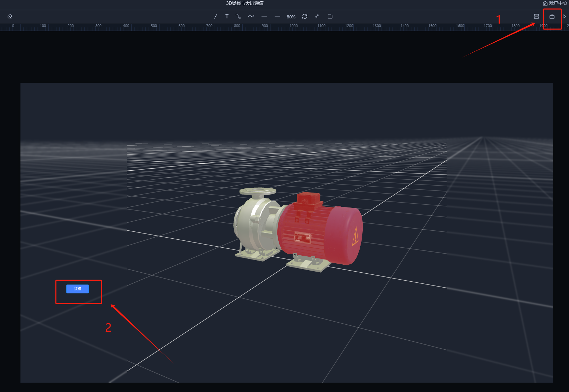Select the T text tool

click(x=227, y=16)
